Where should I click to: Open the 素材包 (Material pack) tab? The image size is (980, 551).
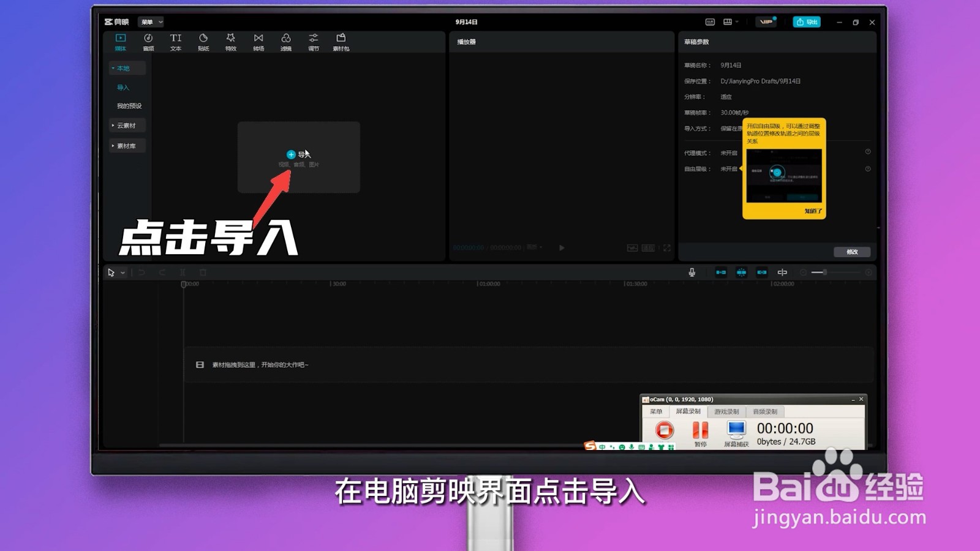(x=341, y=42)
